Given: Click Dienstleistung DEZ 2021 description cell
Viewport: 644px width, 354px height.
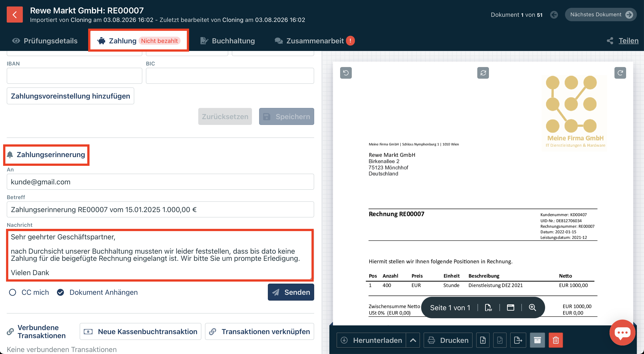Looking at the screenshot, I should [495, 285].
